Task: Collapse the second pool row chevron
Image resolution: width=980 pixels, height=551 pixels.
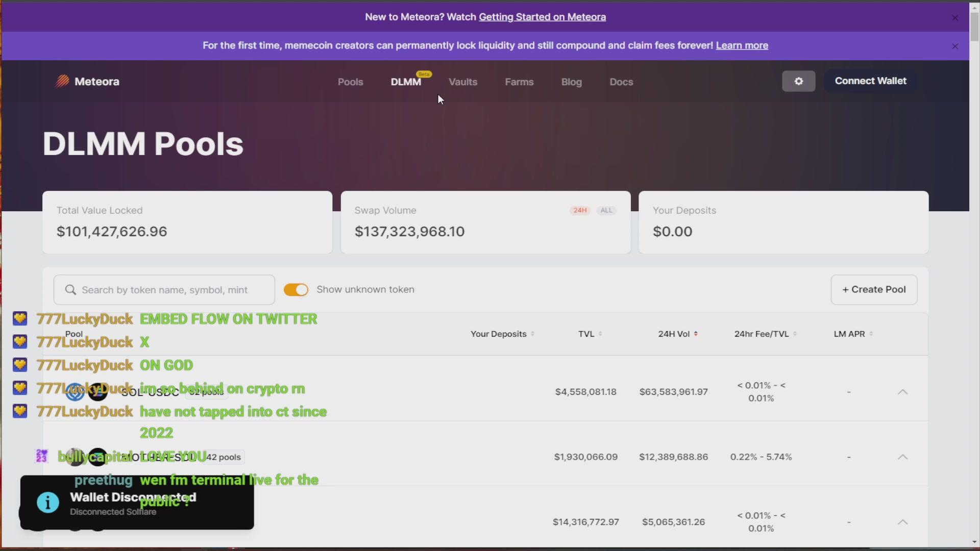Action: click(902, 457)
